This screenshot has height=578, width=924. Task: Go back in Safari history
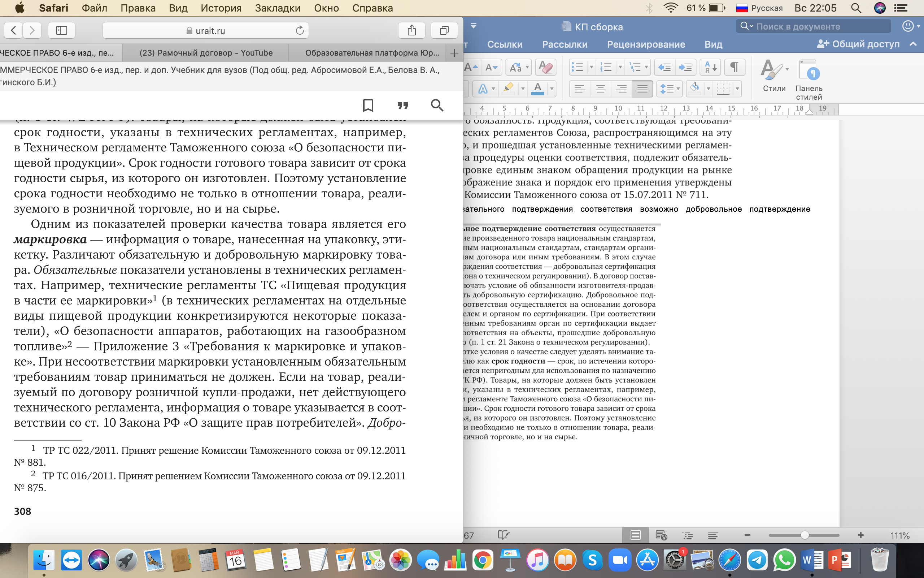pos(13,30)
